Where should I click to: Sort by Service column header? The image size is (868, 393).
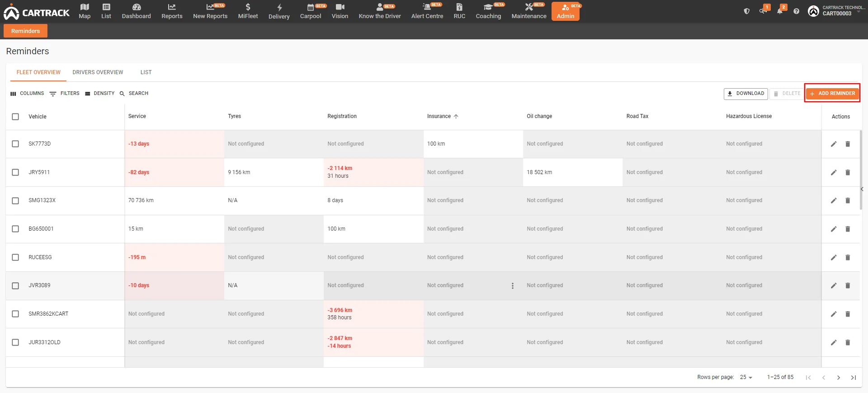point(137,116)
